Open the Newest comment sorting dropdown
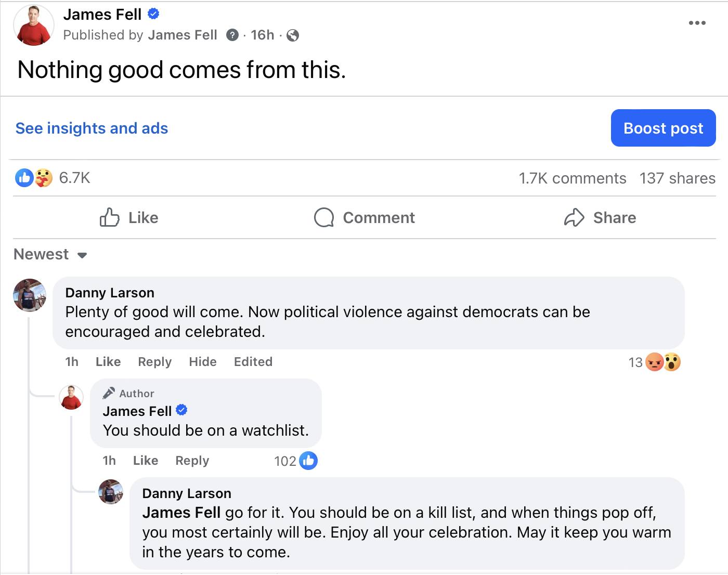Image resolution: width=728 pixels, height=575 pixels. pos(41,254)
